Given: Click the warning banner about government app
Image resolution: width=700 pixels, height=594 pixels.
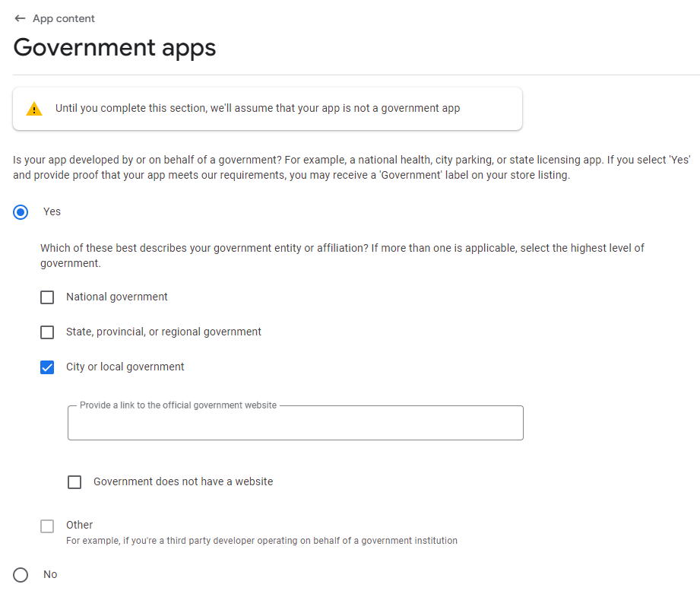Looking at the screenshot, I should click(x=268, y=109).
